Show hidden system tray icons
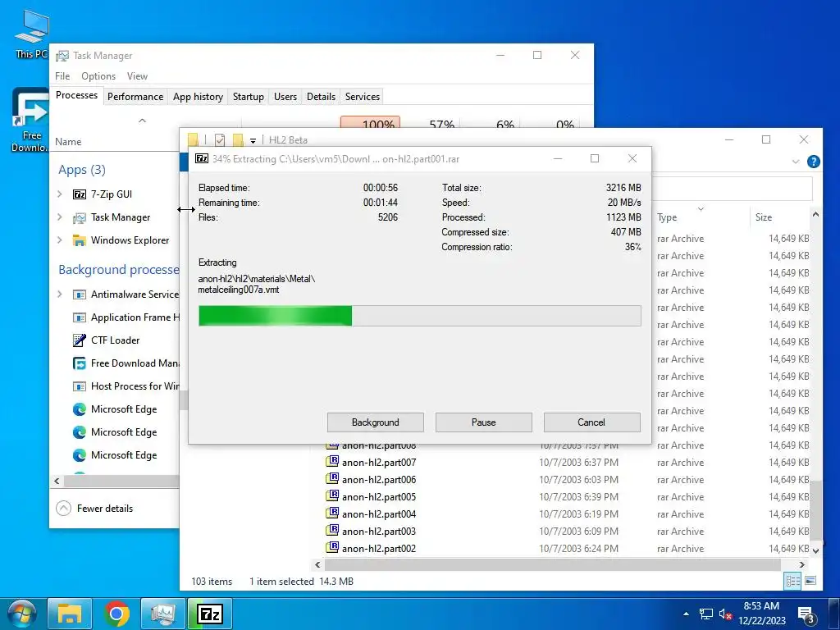840x630 pixels. coord(687,614)
